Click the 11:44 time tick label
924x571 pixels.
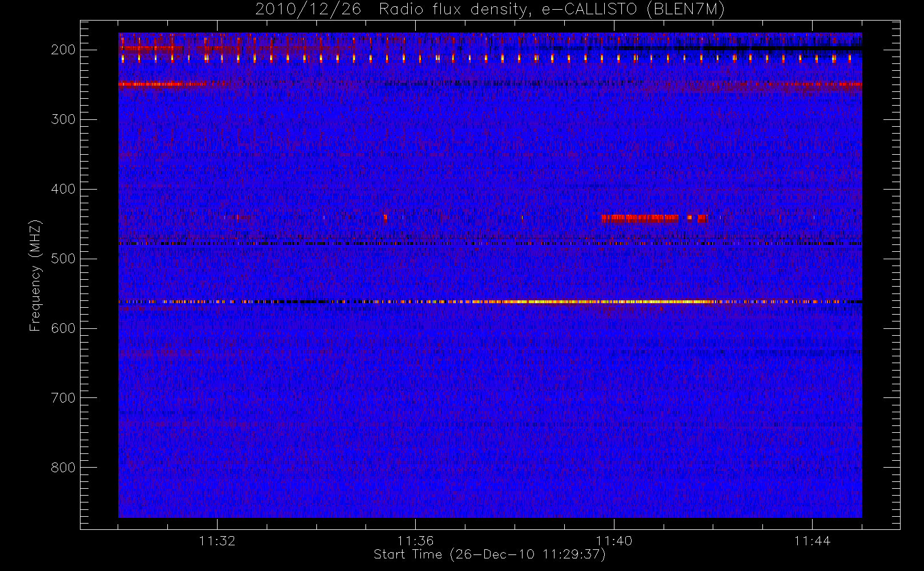(812, 541)
